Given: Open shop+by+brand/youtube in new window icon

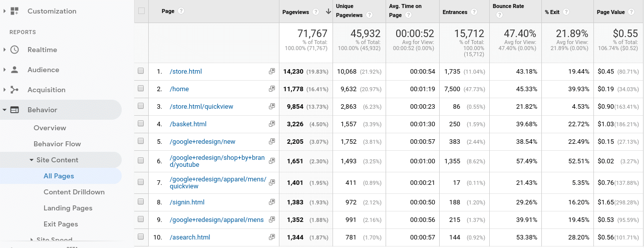Looking at the screenshot, I should 272,161.
